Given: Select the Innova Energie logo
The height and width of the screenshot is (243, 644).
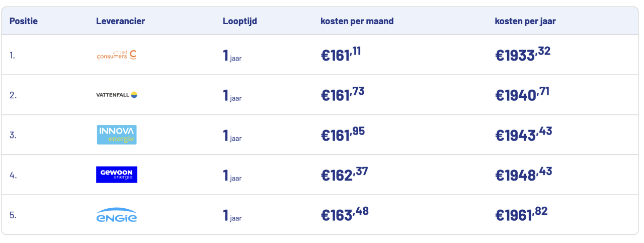Looking at the screenshot, I should pyautogui.click(x=117, y=135).
